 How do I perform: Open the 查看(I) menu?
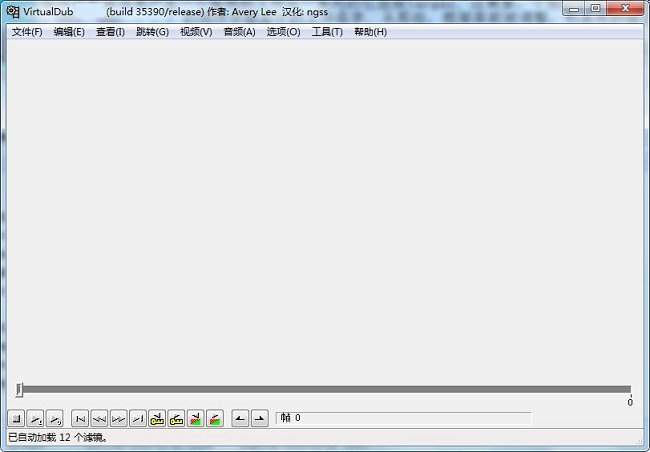[x=110, y=32]
